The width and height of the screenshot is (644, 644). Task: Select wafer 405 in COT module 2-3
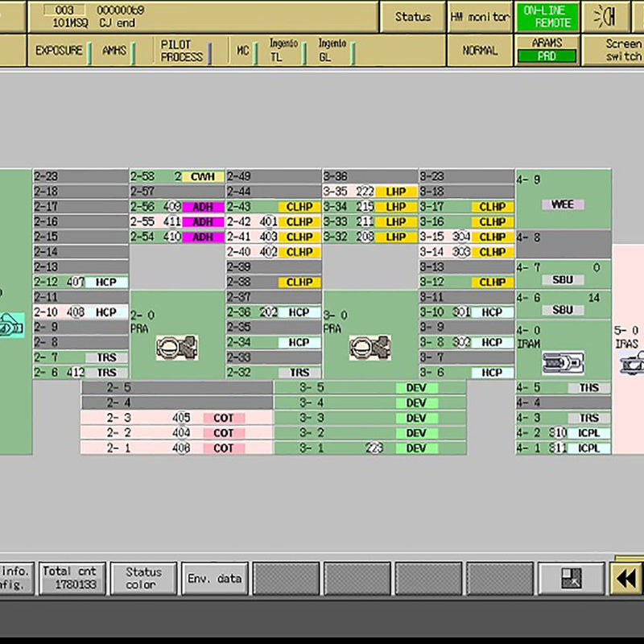[181, 418]
